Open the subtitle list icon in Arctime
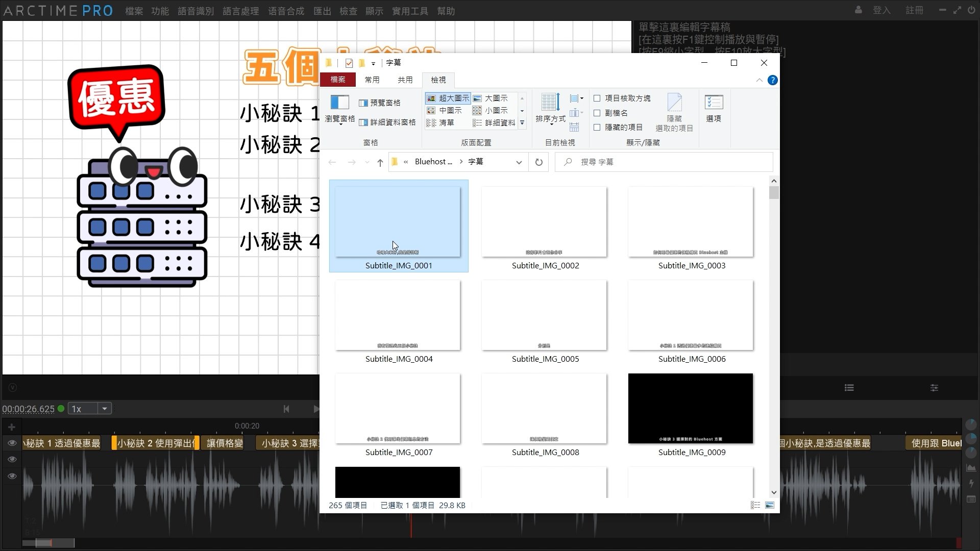980x551 pixels. [x=849, y=388]
